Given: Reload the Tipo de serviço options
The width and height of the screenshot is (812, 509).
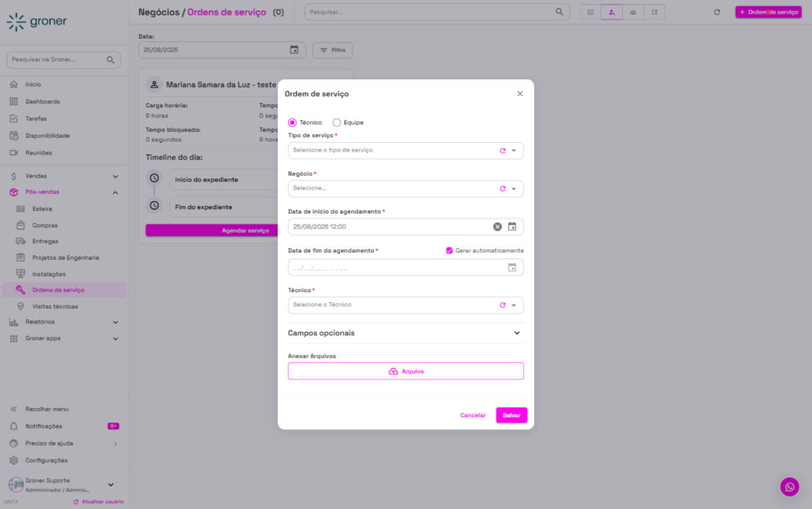Looking at the screenshot, I should 503,151.
